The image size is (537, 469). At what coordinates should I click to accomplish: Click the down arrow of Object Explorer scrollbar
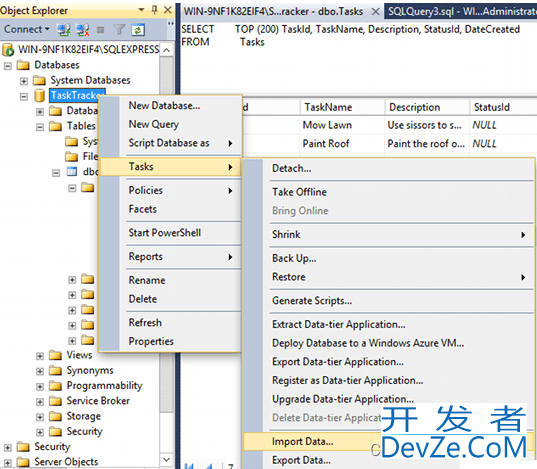pos(166,459)
